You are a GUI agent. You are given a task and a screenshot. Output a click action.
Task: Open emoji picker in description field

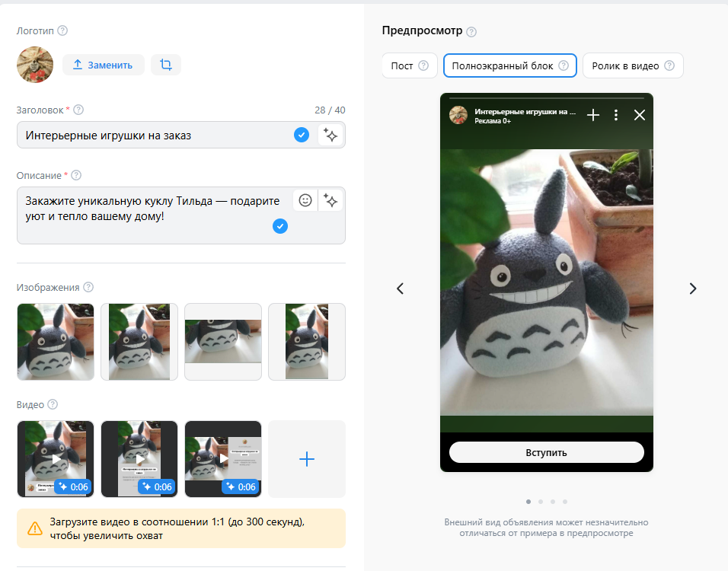click(305, 200)
